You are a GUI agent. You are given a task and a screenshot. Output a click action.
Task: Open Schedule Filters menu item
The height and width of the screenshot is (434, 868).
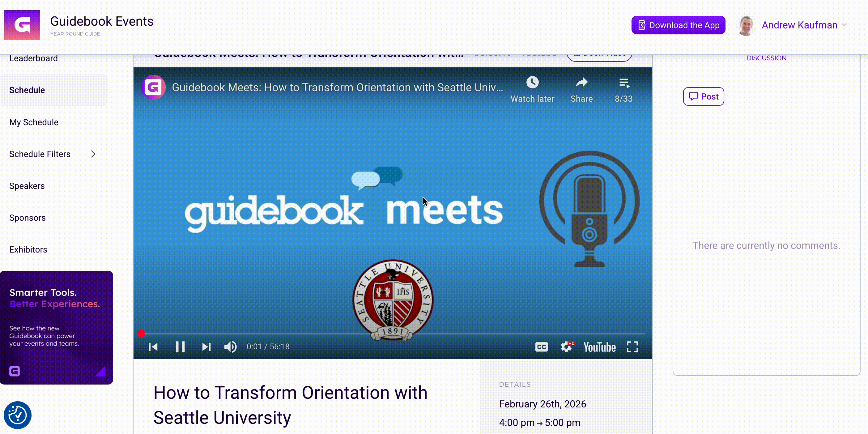pyautogui.click(x=40, y=154)
